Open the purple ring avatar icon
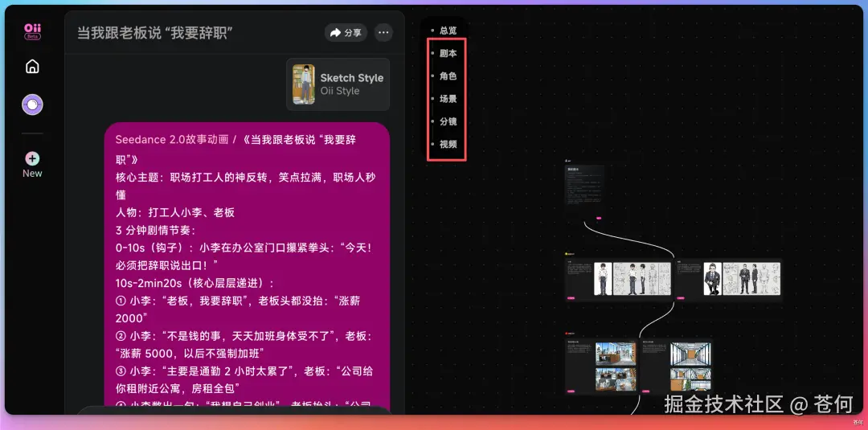This screenshot has height=430, width=868. (x=33, y=104)
